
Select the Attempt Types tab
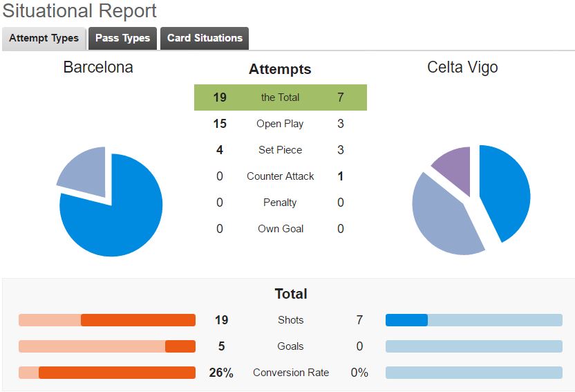pyautogui.click(x=44, y=38)
